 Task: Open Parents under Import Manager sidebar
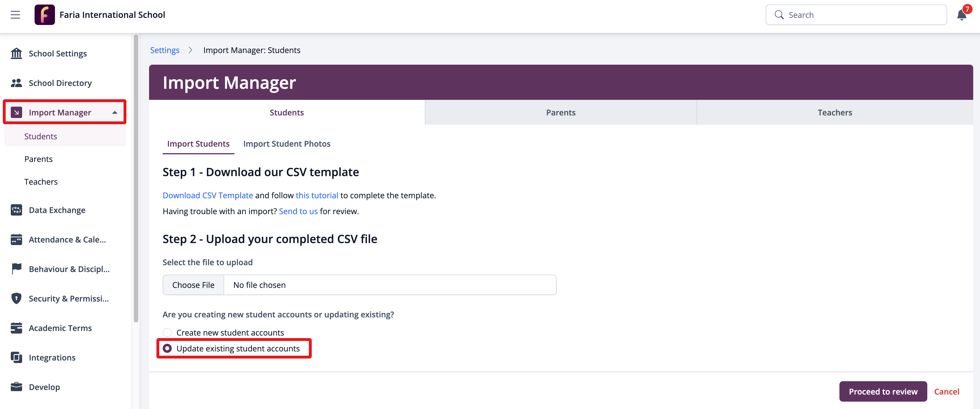(39, 159)
